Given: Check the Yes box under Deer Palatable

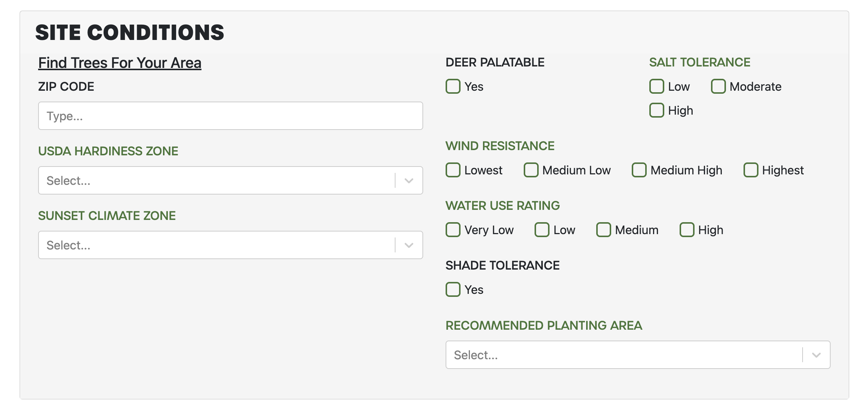Looking at the screenshot, I should click(x=453, y=87).
